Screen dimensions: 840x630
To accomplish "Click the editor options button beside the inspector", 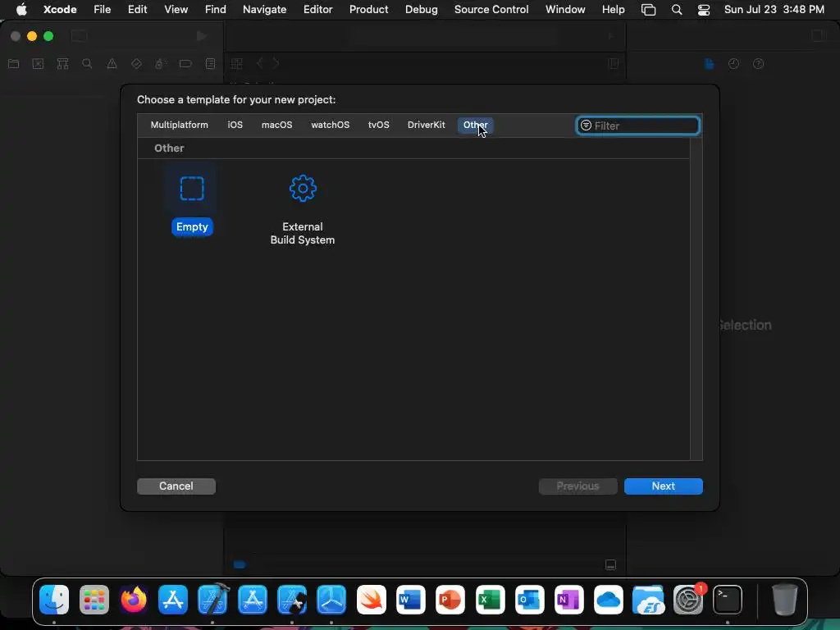I will (614, 64).
